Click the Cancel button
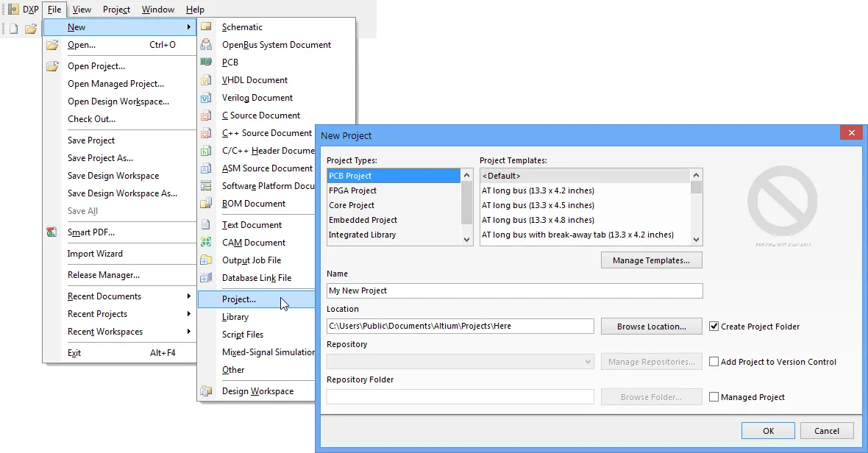 point(827,431)
